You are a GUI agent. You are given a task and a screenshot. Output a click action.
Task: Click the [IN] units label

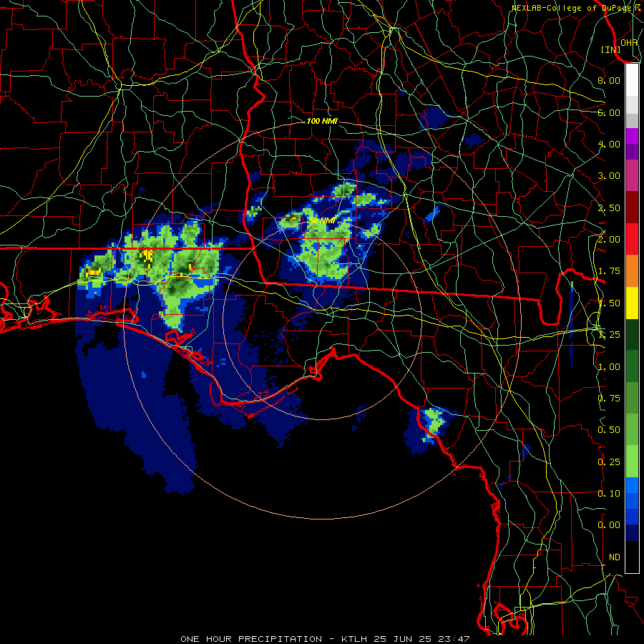coord(611,49)
